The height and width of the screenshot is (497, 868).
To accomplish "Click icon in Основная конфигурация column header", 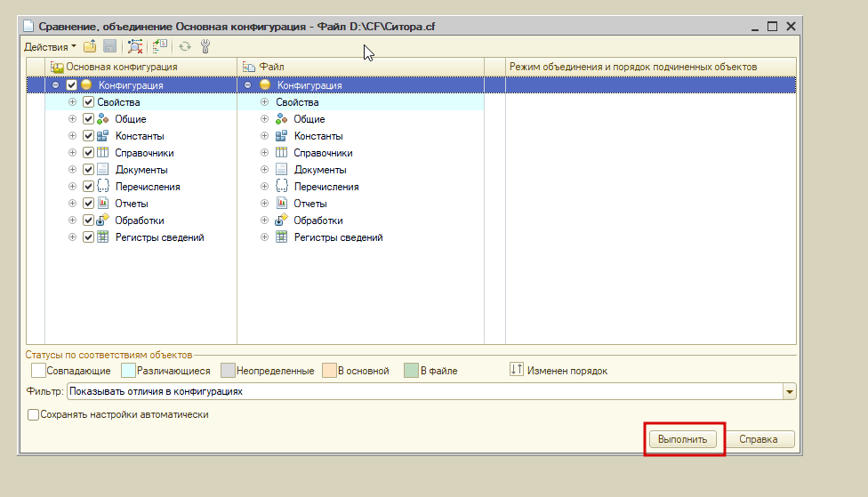I will (x=57, y=67).
